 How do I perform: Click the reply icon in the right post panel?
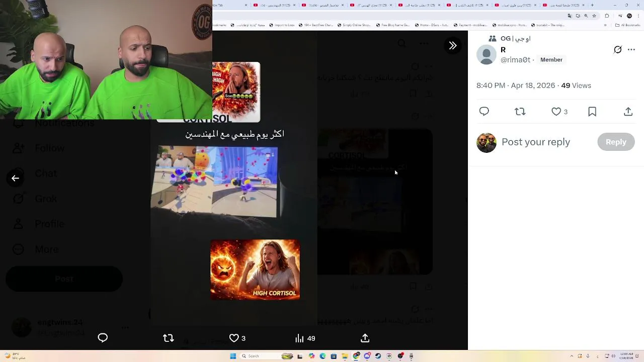click(484, 111)
